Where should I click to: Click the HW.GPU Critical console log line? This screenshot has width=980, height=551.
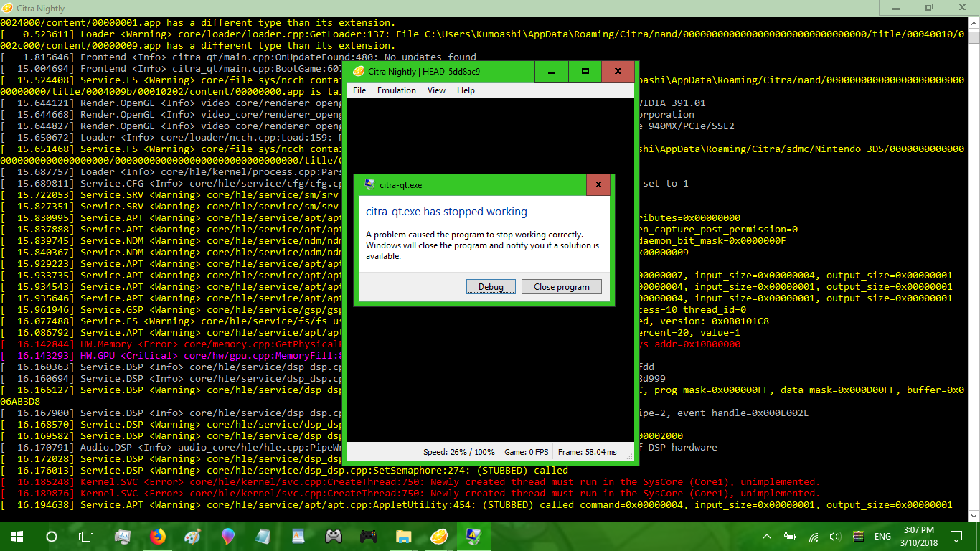pos(172,355)
